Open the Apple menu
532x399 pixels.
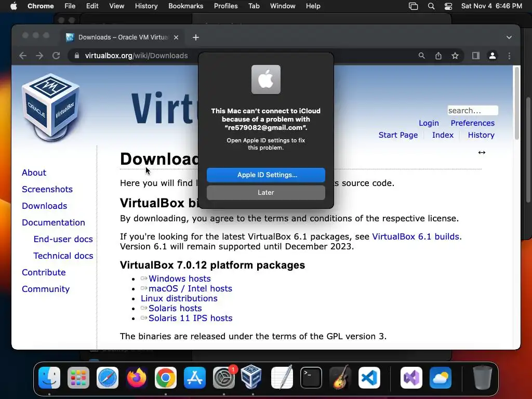pos(14,6)
